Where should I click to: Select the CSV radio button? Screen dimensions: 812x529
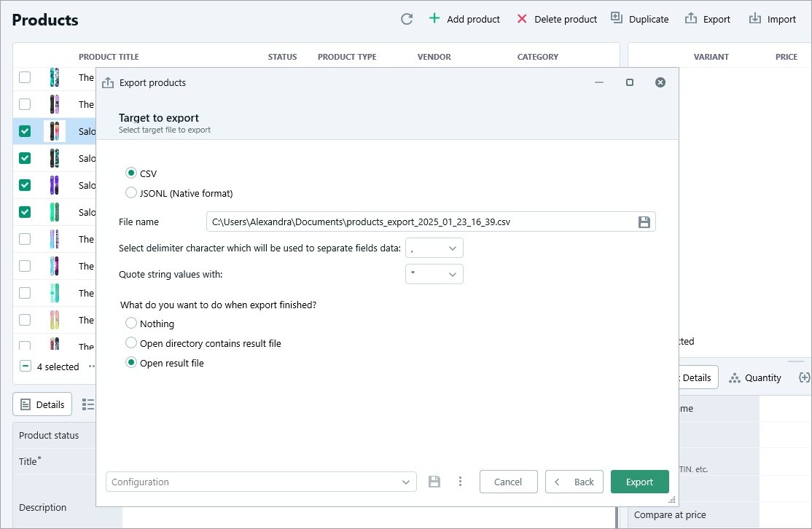(x=131, y=173)
